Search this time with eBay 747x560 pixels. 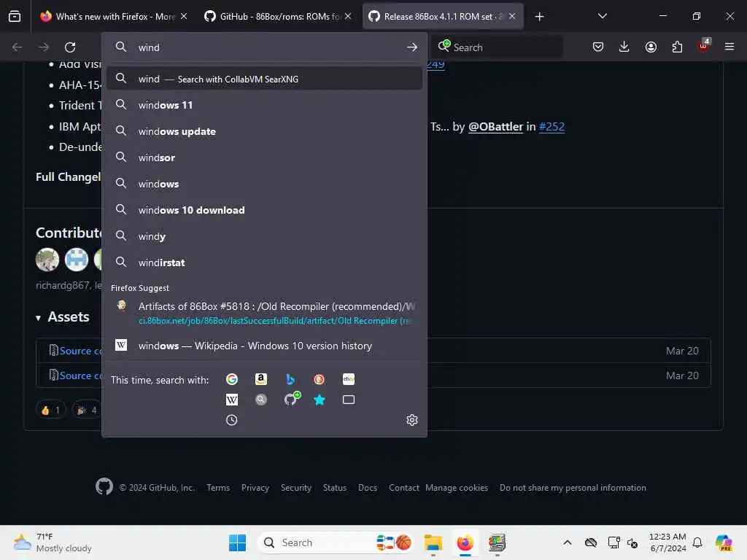click(x=348, y=379)
